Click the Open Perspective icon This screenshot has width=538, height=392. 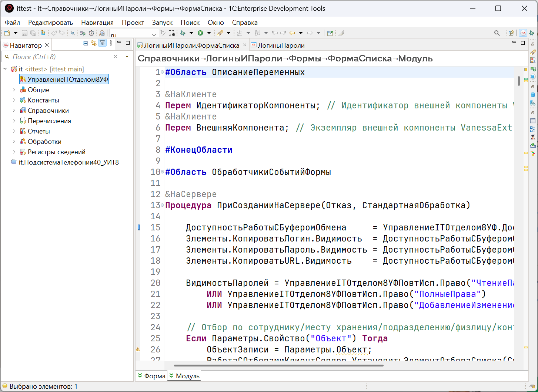[x=511, y=33]
